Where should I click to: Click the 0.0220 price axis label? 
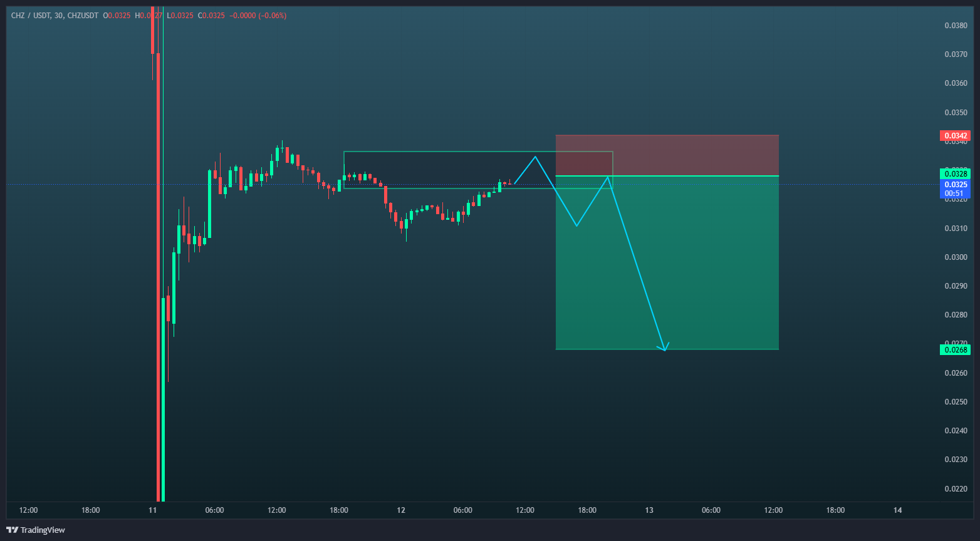click(x=956, y=488)
